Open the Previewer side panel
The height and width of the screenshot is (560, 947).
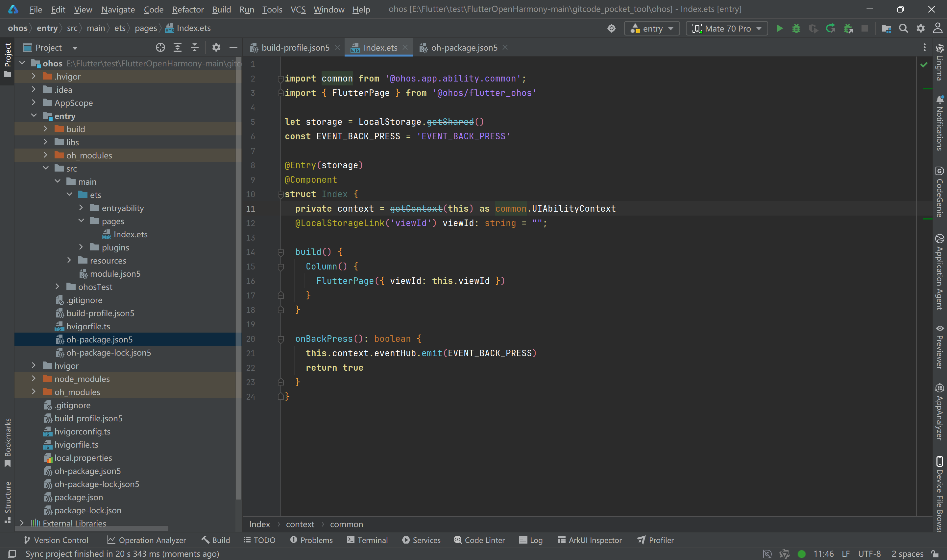939,347
